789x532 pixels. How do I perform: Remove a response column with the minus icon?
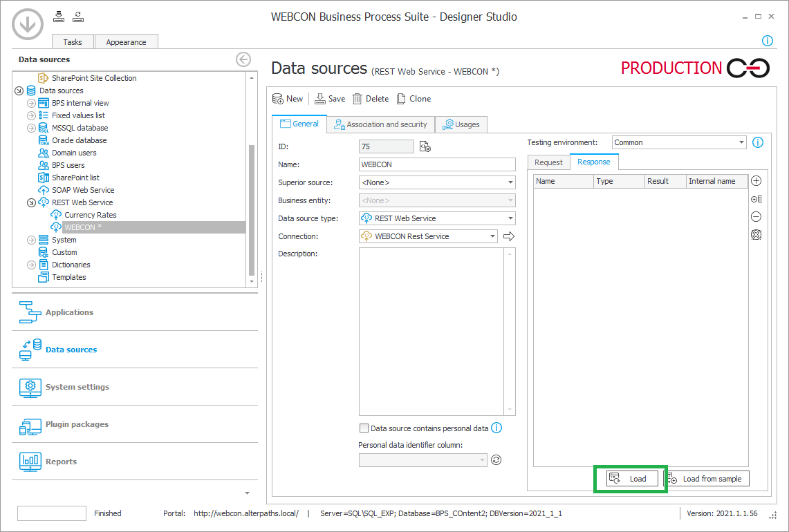756,217
